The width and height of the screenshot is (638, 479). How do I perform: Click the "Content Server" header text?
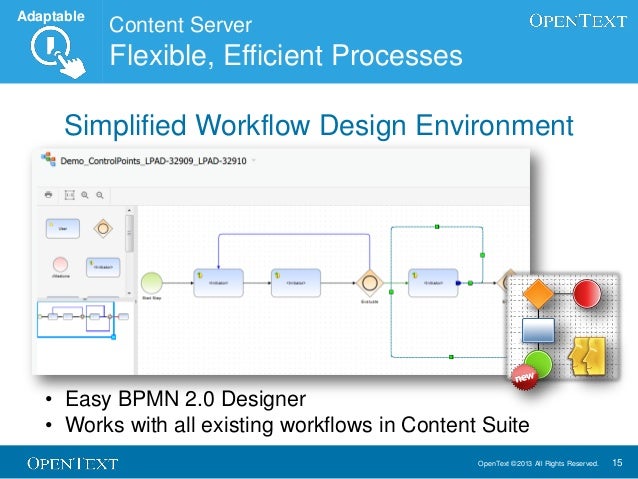[180, 25]
